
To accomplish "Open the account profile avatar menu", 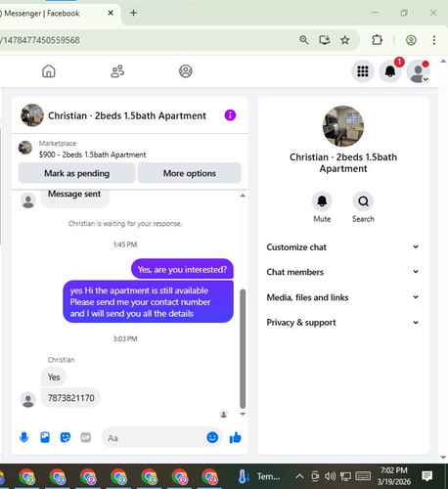I will (419, 71).
